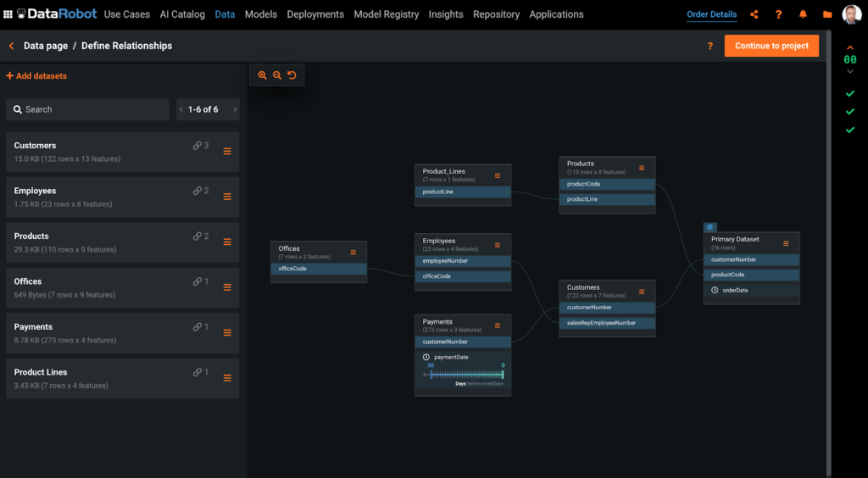Open the Use Cases menu
868x478 pixels.
tap(127, 14)
